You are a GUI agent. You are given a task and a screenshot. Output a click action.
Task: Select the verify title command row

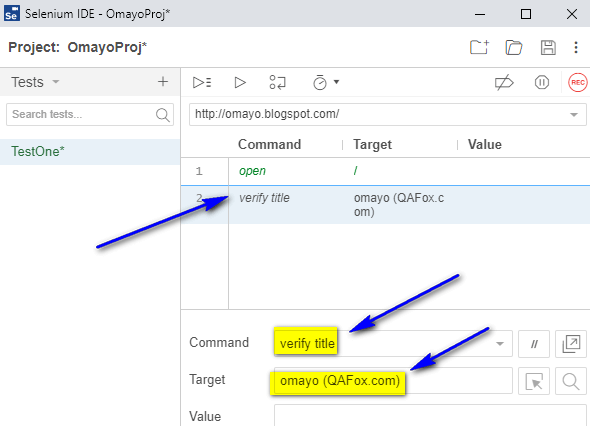[x=385, y=205]
